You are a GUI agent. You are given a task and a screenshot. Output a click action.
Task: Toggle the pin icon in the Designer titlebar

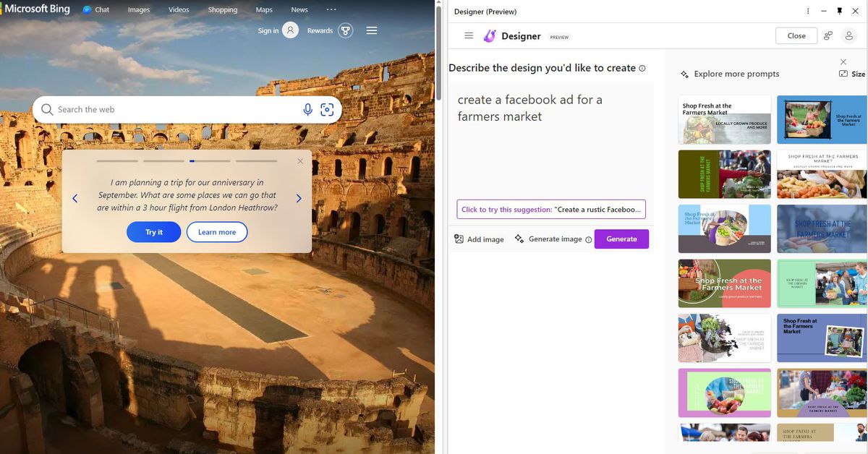tap(839, 11)
